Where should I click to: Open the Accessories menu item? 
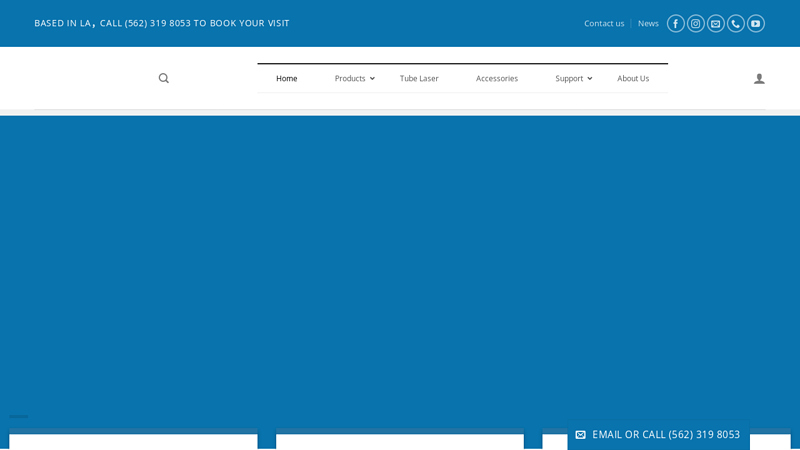click(x=497, y=79)
